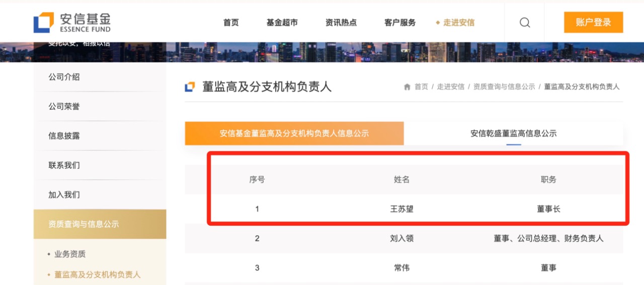This screenshot has height=285, width=644.
Task: Open the 基金超市 navigation menu
Action: (x=282, y=23)
